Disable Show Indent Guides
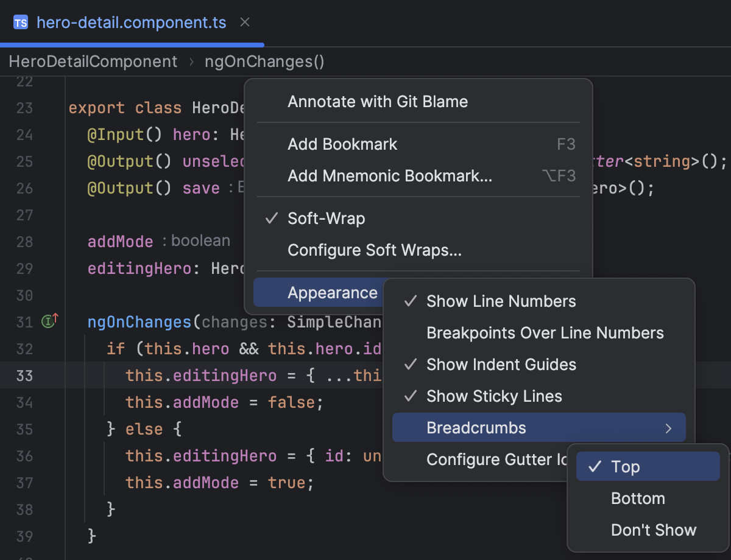The height and width of the screenshot is (560, 731). pyautogui.click(x=501, y=364)
